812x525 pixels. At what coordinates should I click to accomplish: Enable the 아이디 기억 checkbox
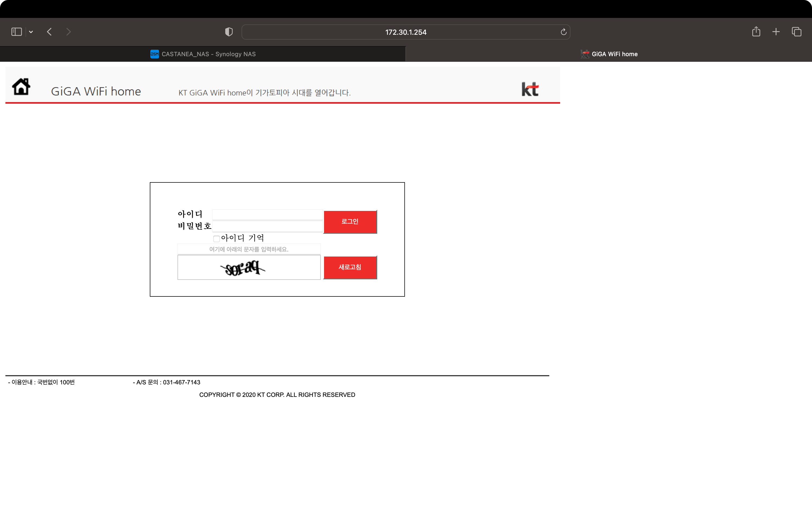click(216, 238)
